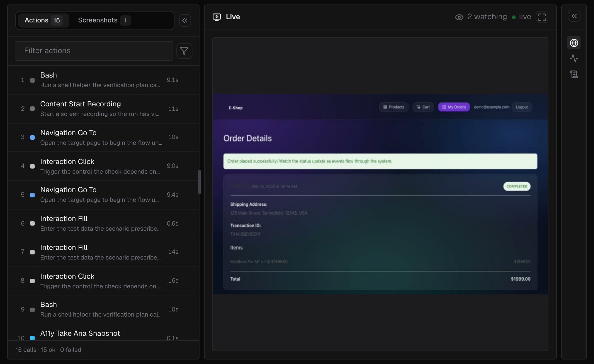
Task: Focus the Filter actions input field
Action: (94, 51)
